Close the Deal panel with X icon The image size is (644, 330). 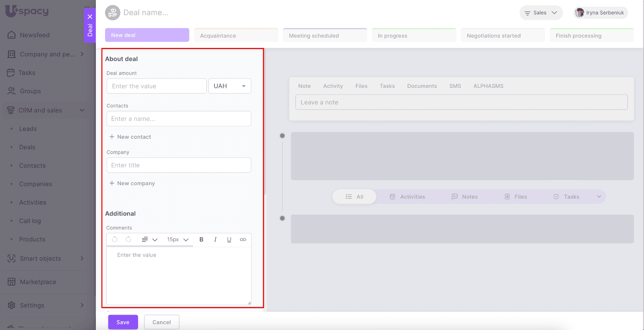click(90, 17)
